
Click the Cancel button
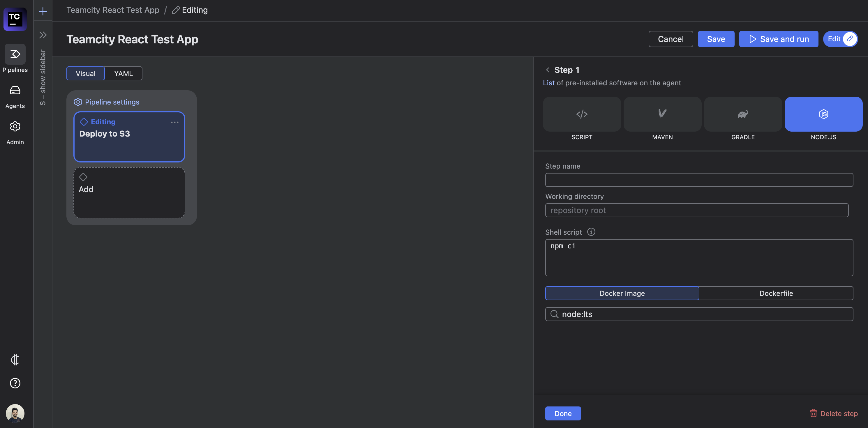click(671, 39)
